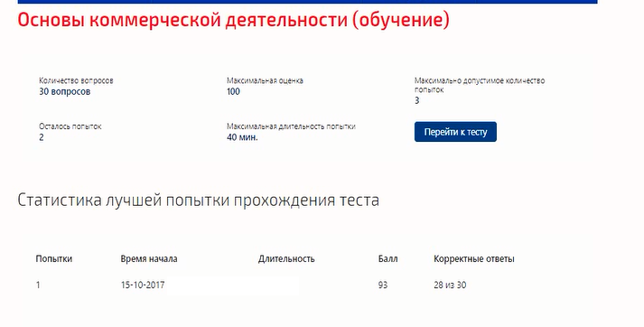The image size is (644, 327).
Task: Click the "Максимально допустимое количество попыток" label
Action: point(480,85)
